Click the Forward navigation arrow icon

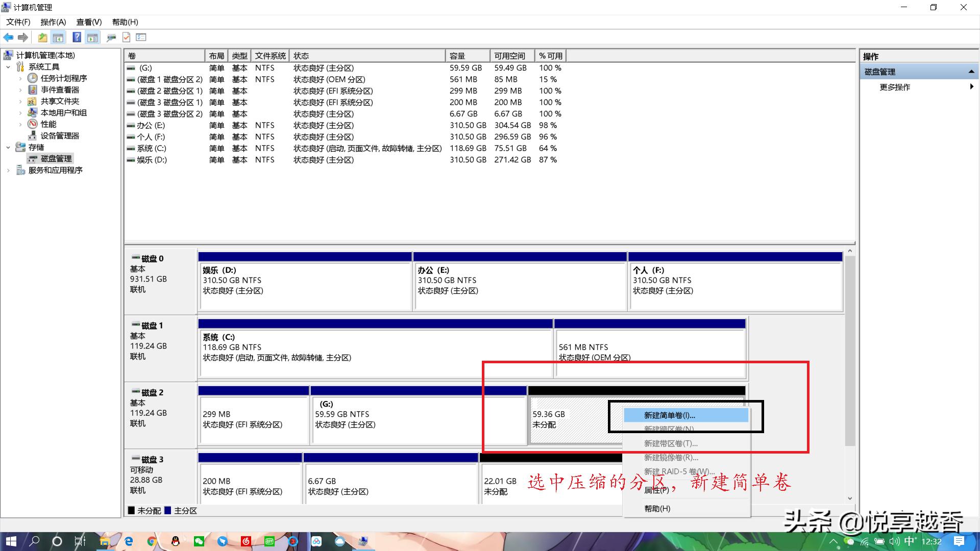tap(23, 37)
